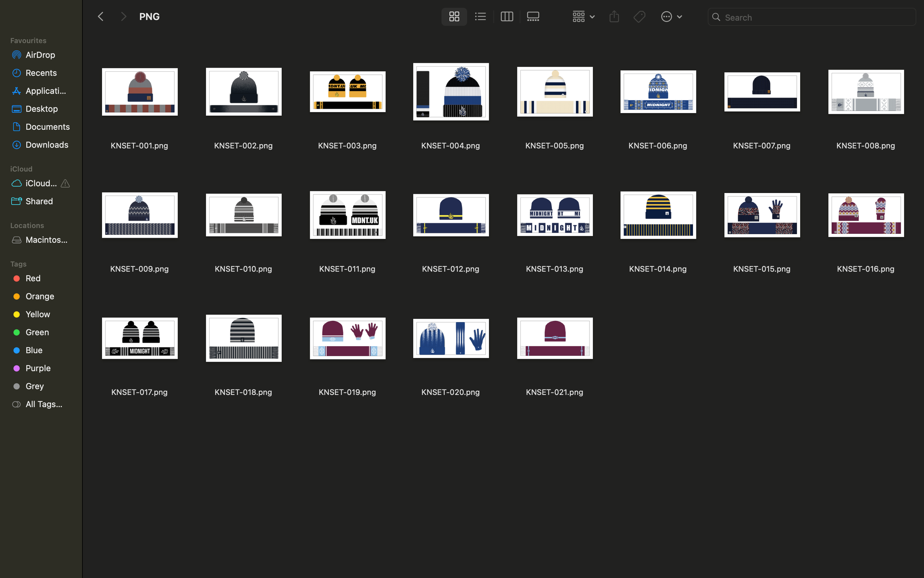Select AirDrop in the sidebar
This screenshot has height=578, width=924.
tap(40, 55)
